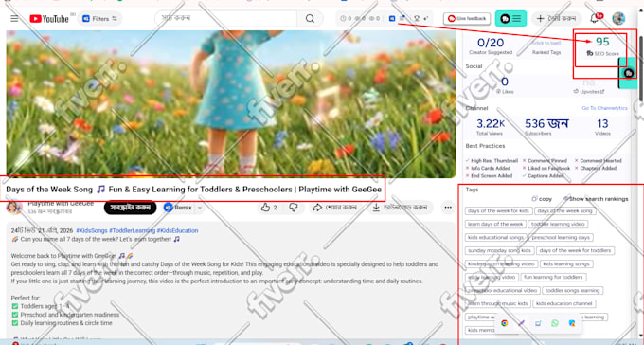Select tag 'kids learning songs'

tap(566, 264)
